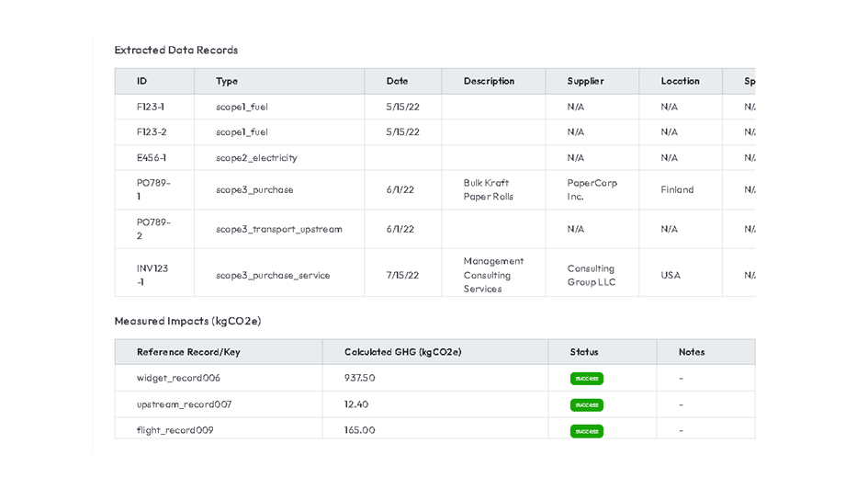
Task: Sort by the Type column header
Action: (227, 81)
